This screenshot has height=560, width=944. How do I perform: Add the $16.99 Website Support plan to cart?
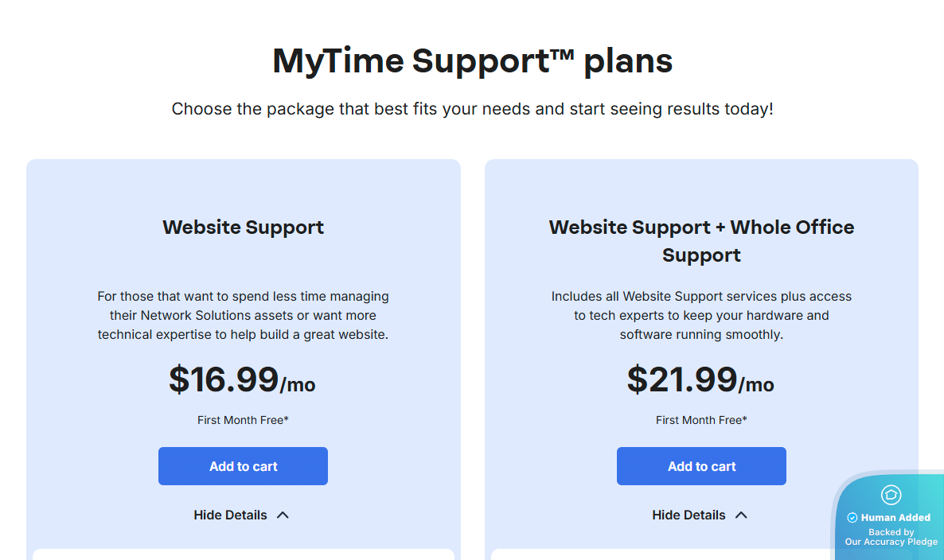[x=243, y=466]
